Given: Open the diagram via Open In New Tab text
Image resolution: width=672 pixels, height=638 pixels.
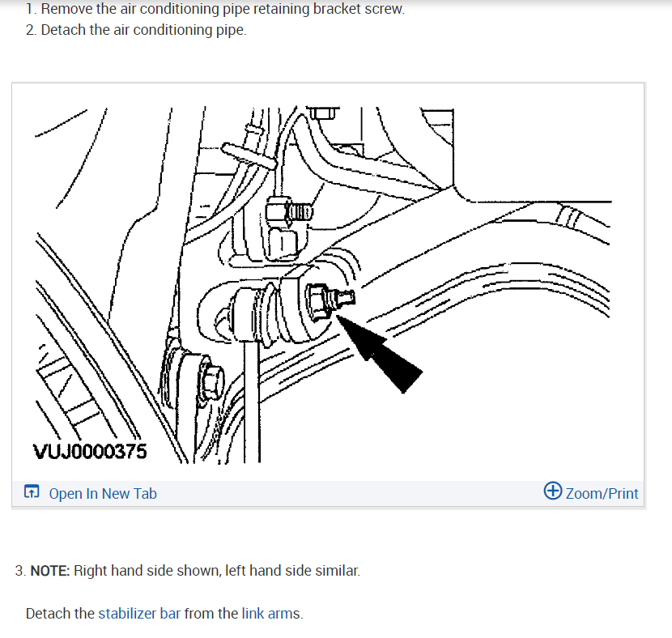Looking at the screenshot, I should tap(103, 493).
